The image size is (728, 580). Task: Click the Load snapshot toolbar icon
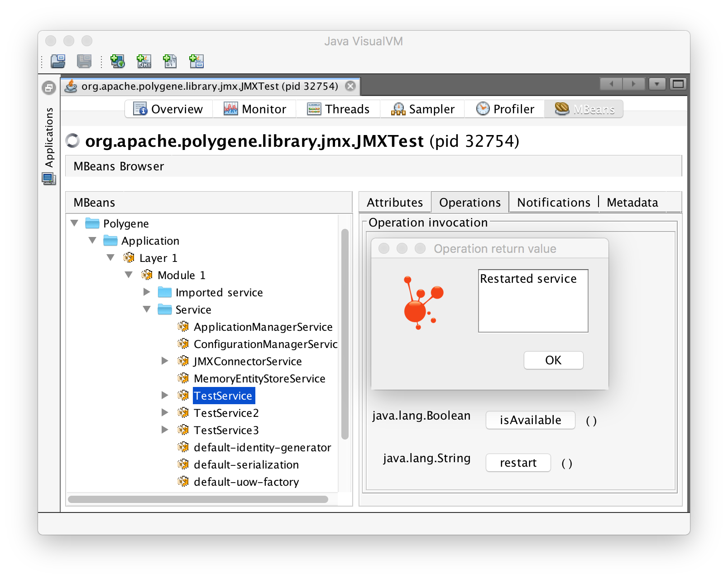[x=58, y=61]
